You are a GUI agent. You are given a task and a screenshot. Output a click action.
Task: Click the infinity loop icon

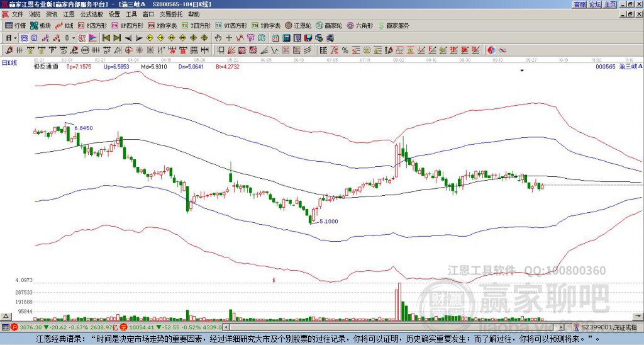pyautogui.click(x=502, y=50)
